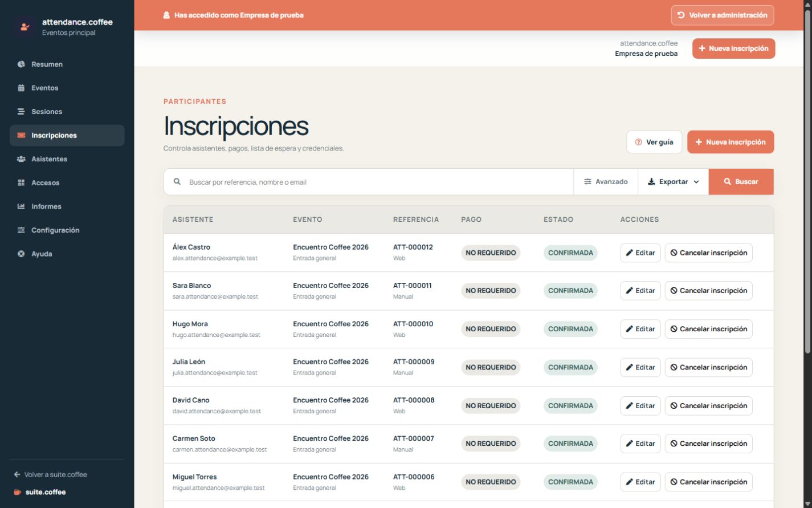Click NO REQUERIDO badge in Carmen Soto row
The width and height of the screenshot is (812, 508).
coord(491,444)
